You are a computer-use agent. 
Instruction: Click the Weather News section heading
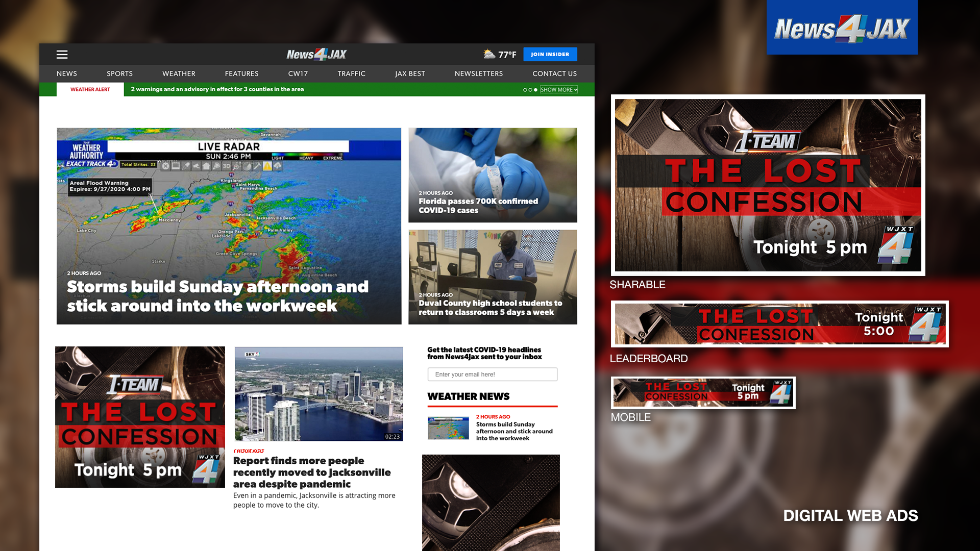469,396
